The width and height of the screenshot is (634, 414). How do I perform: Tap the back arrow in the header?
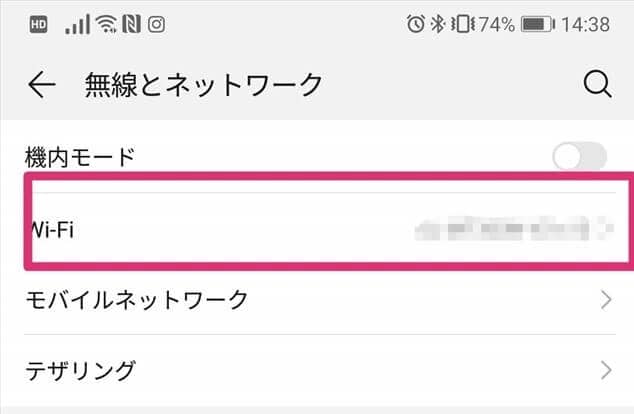pyautogui.click(x=41, y=86)
